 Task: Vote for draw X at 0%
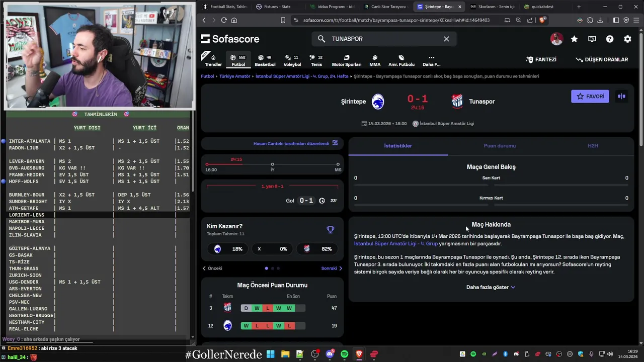[272, 249]
